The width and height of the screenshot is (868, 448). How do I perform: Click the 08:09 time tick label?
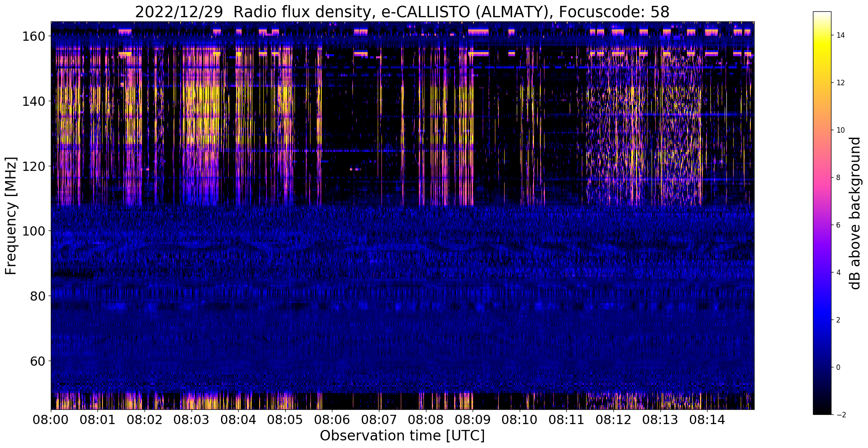(x=473, y=419)
